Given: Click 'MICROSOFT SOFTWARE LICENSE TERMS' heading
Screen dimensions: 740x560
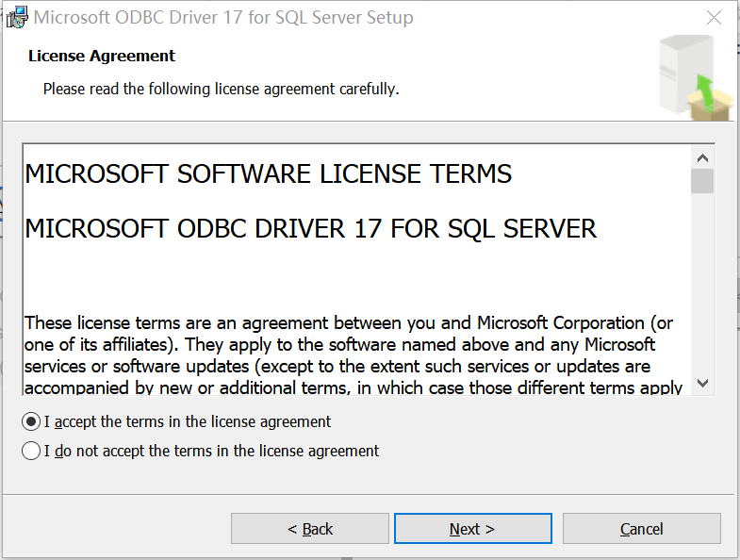Looking at the screenshot, I should coord(268,173).
